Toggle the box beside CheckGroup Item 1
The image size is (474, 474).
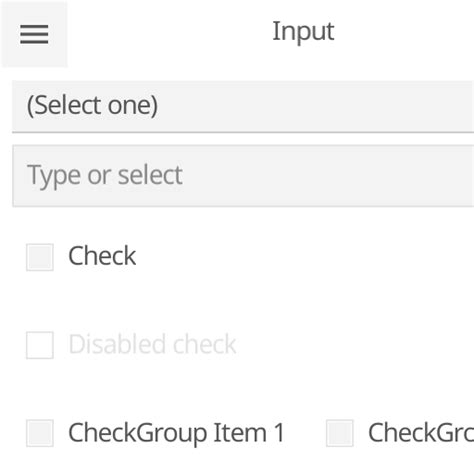(x=40, y=433)
